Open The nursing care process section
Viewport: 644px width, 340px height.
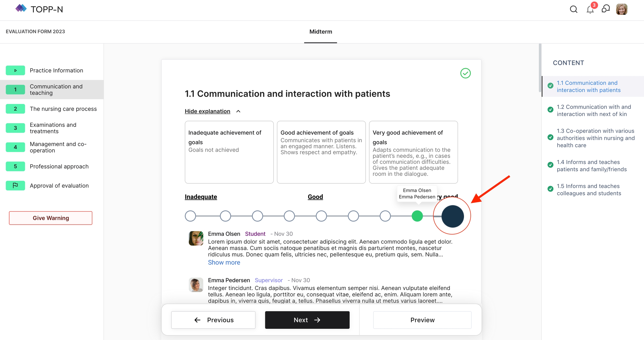tap(63, 109)
